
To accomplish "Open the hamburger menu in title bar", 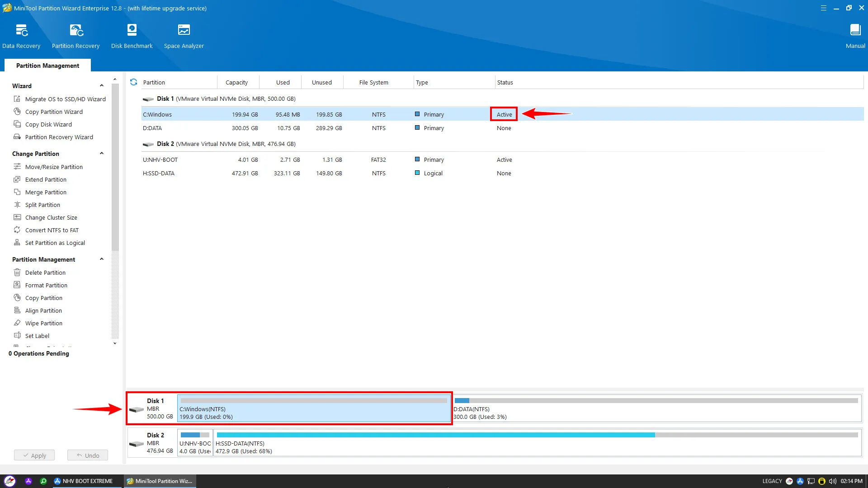I will (823, 8).
